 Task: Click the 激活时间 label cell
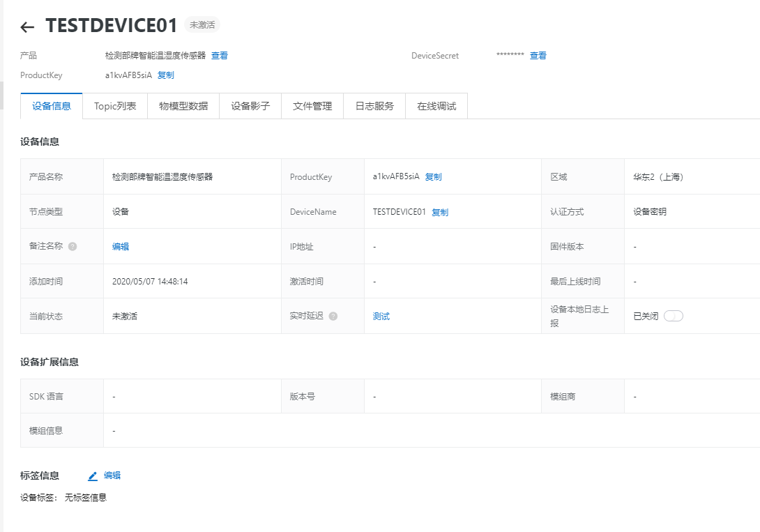pyautogui.click(x=322, y=282)
